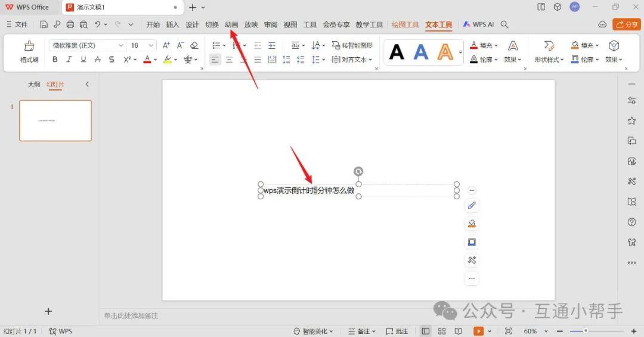The image size is (644, 337).
Task: Click the undo arrow icon
Action: point(97,24)
